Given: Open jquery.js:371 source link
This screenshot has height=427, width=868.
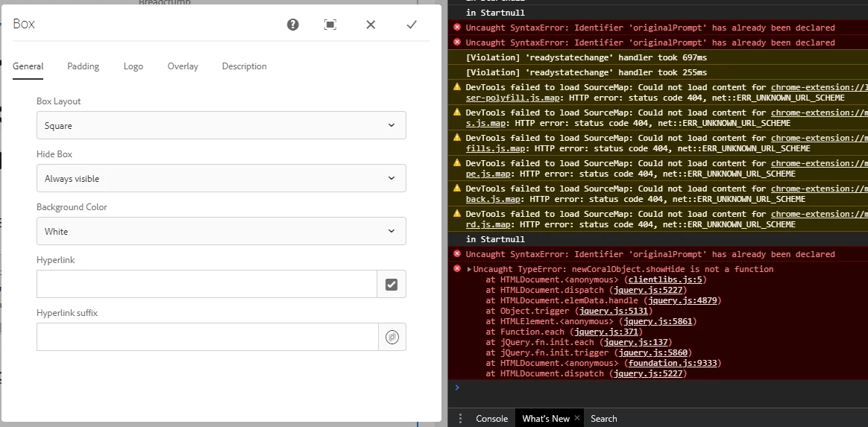Looking at the screenshot, I should pos(606,332).
